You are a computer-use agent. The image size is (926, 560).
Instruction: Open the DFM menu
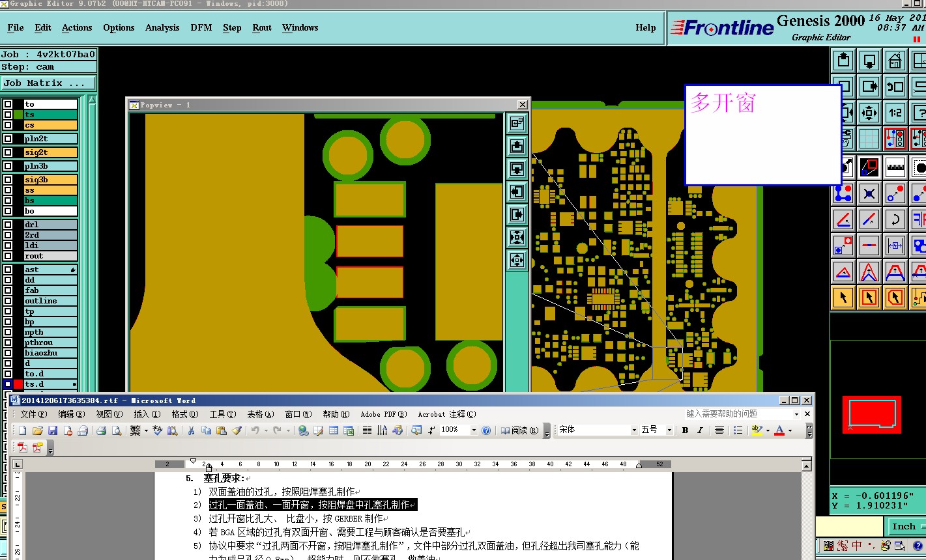click(201, 27)
